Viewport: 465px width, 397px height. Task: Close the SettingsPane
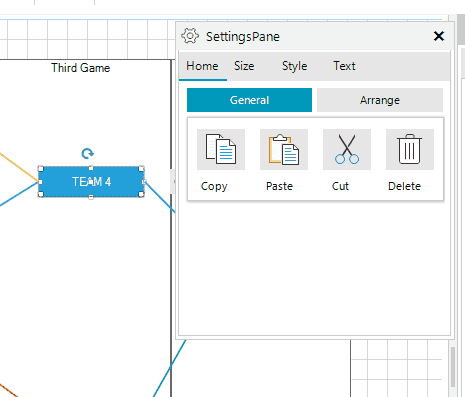[x=439, y=36]
